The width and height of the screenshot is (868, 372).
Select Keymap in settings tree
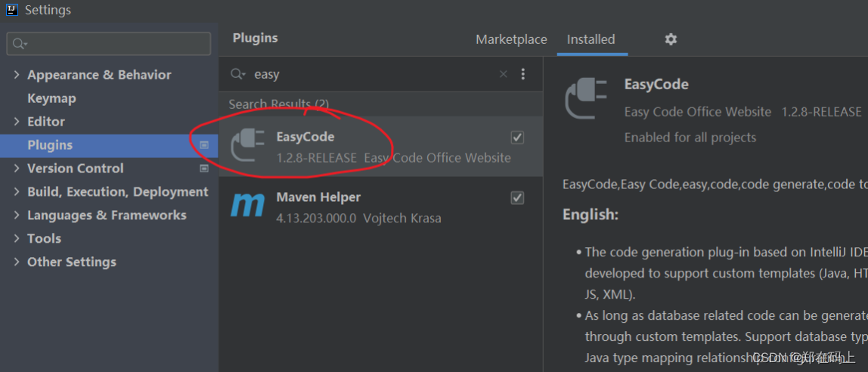(x=51, y=98)
